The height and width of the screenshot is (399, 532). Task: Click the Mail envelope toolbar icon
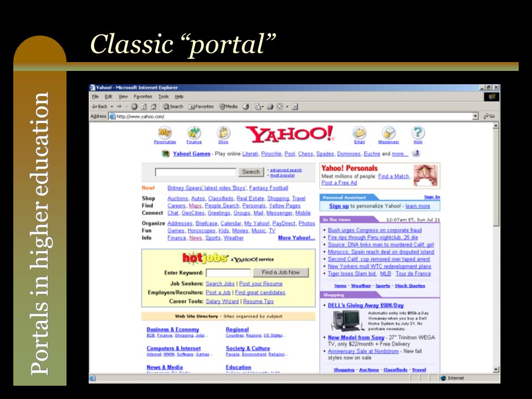[x=257, y=106]
